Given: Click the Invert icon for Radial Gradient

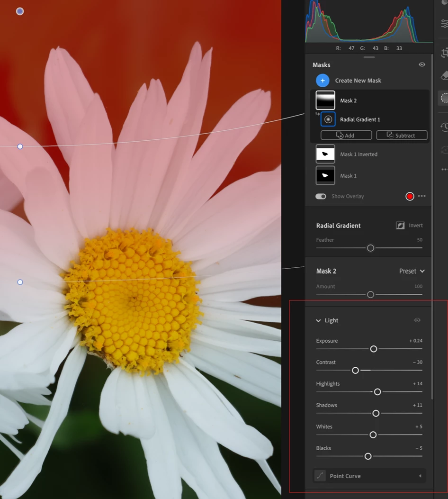Looking at the screenshot, I should pos(400,225).
